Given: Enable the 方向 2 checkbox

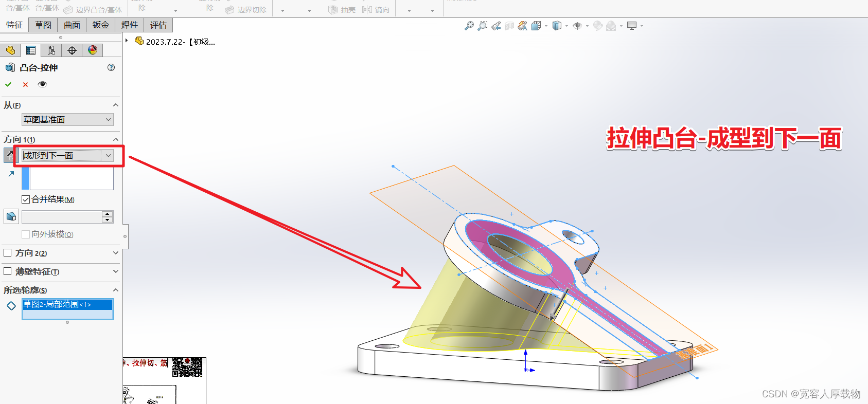Looking at the screenshot, I should pos(8,253).
